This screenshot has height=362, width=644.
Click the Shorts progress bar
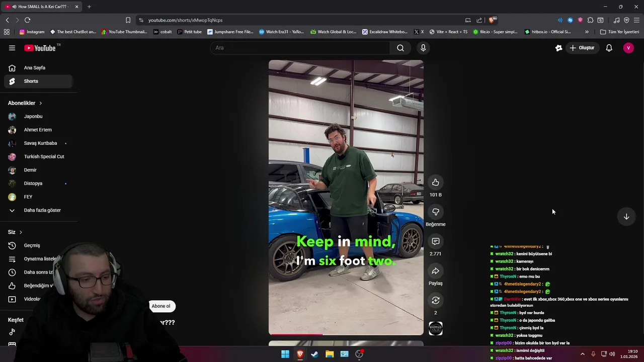tap(346, 334)
